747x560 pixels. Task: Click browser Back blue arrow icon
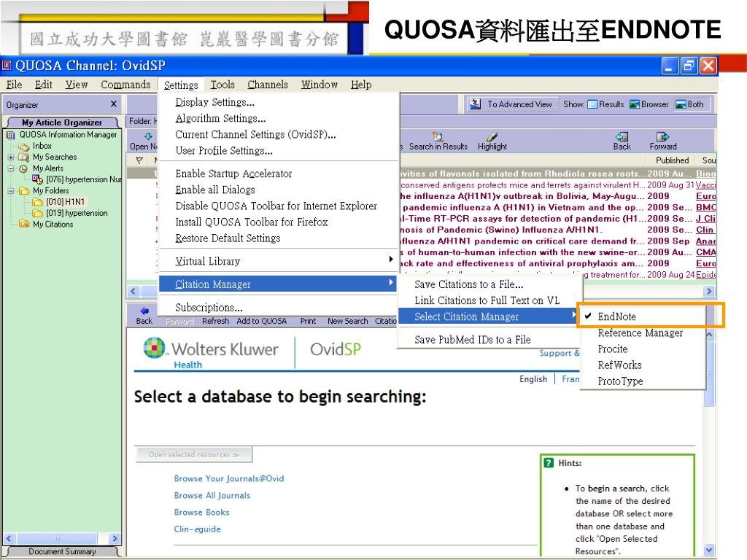[x=144, y=311]
